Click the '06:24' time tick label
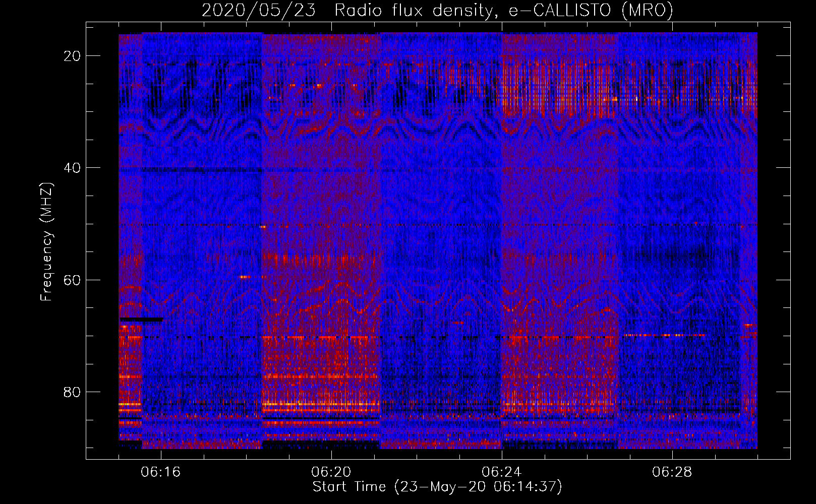 [502, 472]
